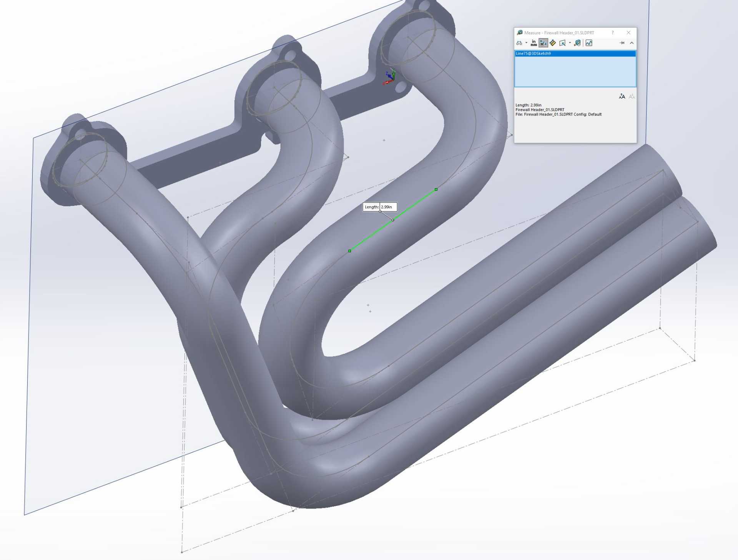Viewport: 738px width, 560px height.
Task: Click the decrease font size icon
Action: [632, 96]
